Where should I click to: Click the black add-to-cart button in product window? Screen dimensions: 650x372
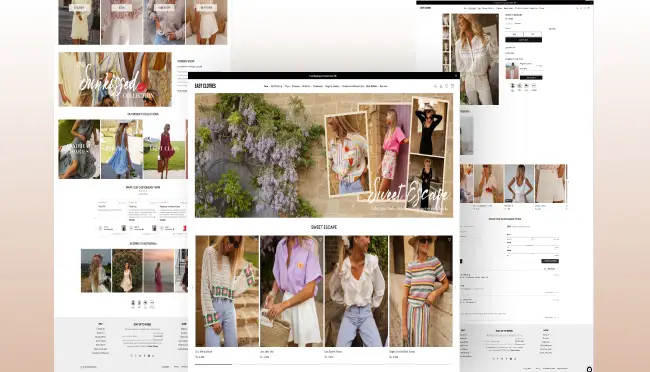(x=524, y=40)
